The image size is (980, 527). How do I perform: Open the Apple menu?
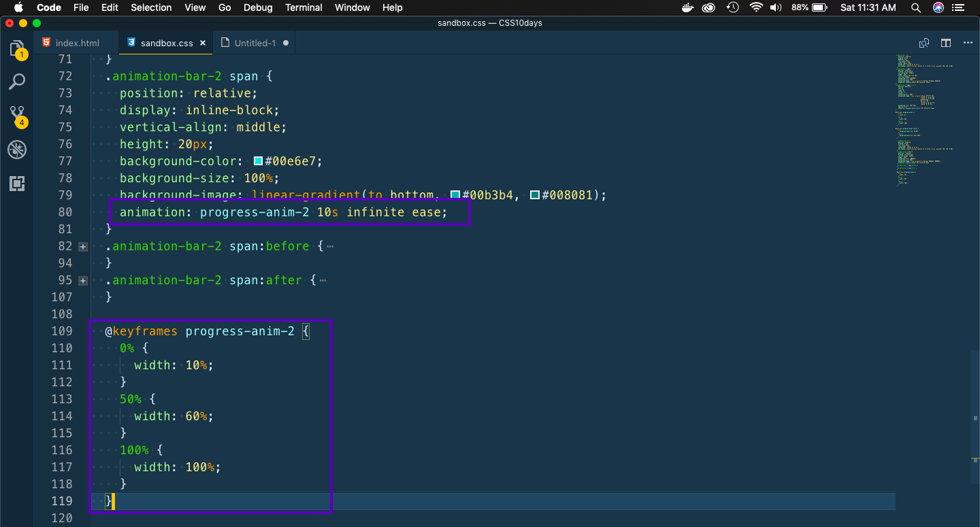point(18,7)
